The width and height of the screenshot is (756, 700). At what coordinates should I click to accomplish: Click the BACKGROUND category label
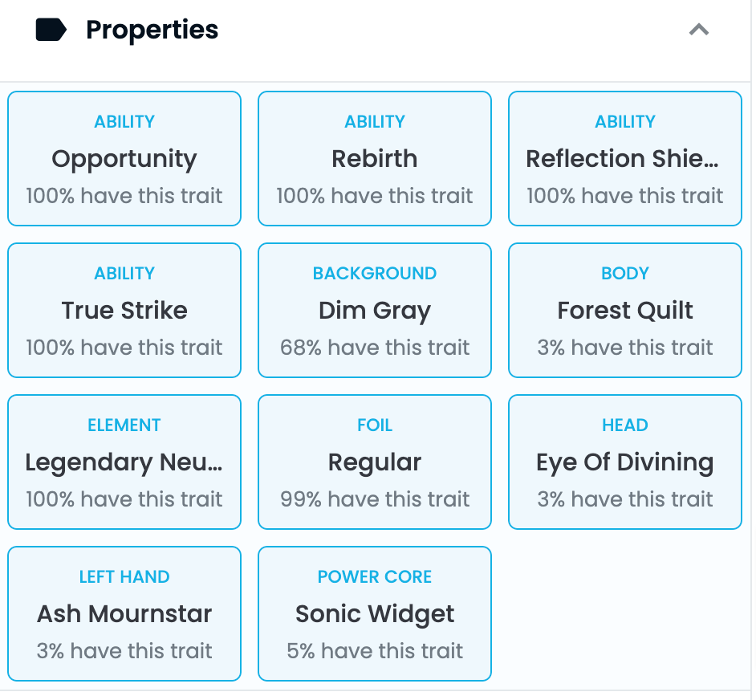click(376, 275)
